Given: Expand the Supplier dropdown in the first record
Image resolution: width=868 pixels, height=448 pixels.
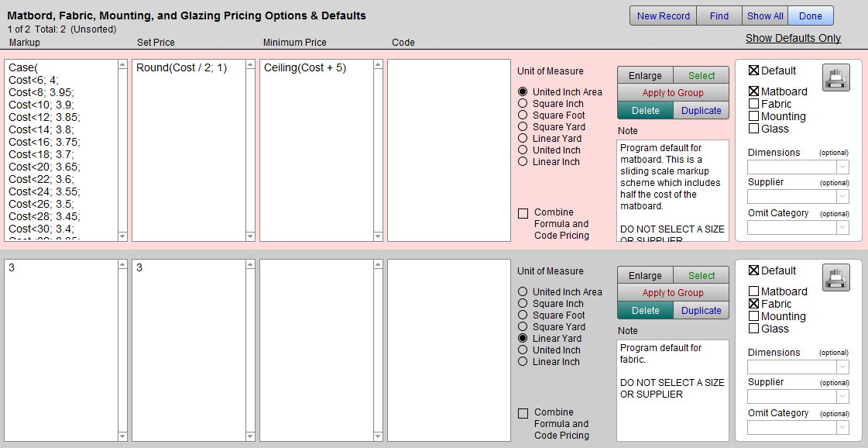Looking at the screenshot, I should [x=798, y=197].
